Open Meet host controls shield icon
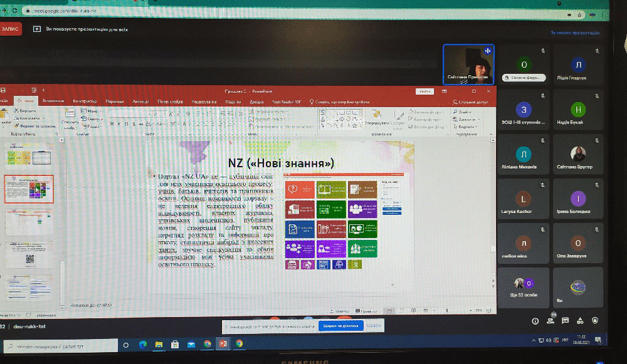This screenshot has height=364, width=627. 595,320
